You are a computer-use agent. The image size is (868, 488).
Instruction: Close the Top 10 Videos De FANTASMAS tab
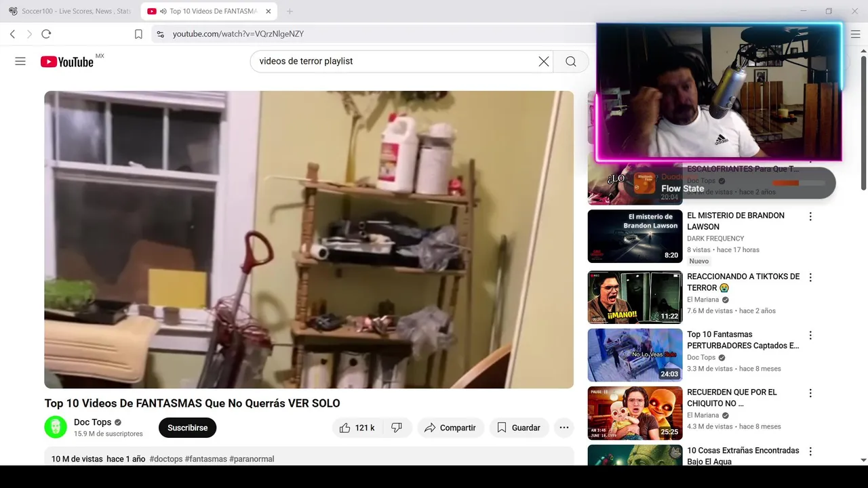click(x=268, y=12)
